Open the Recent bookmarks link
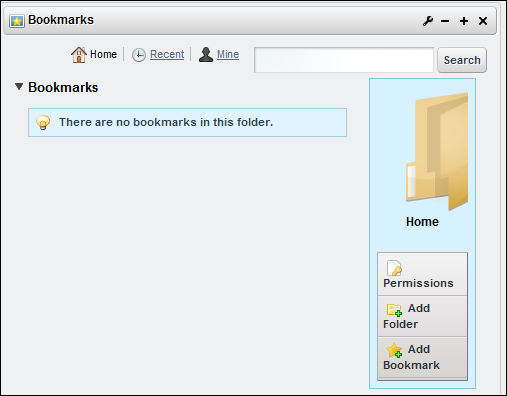Viewport: 507px width, 396px height. click(167, 54)
